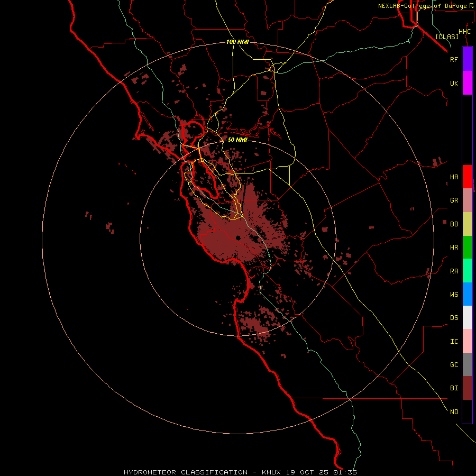476x476 pixels.
Task: Click the 01:35 timestamp
Action: click(x=345, y=472)
